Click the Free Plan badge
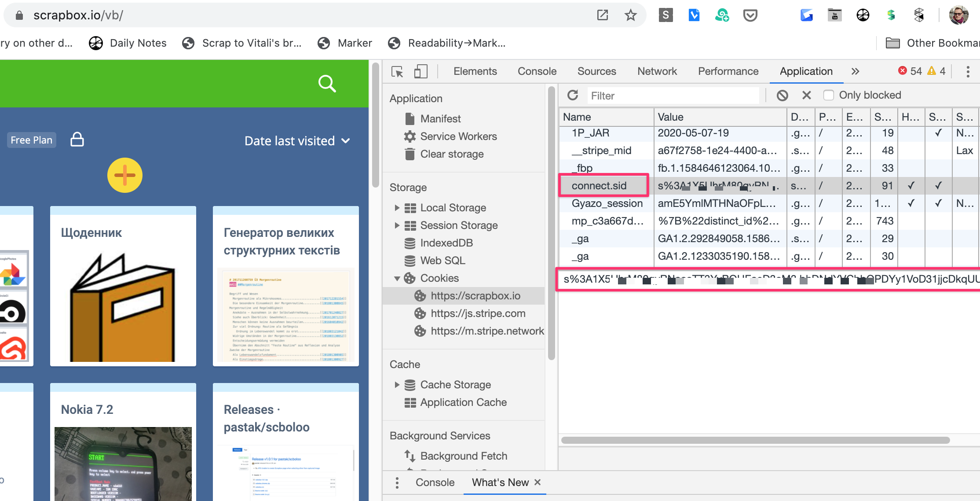The width and height of the screenshot is (980, 501). tap(31, 140)
